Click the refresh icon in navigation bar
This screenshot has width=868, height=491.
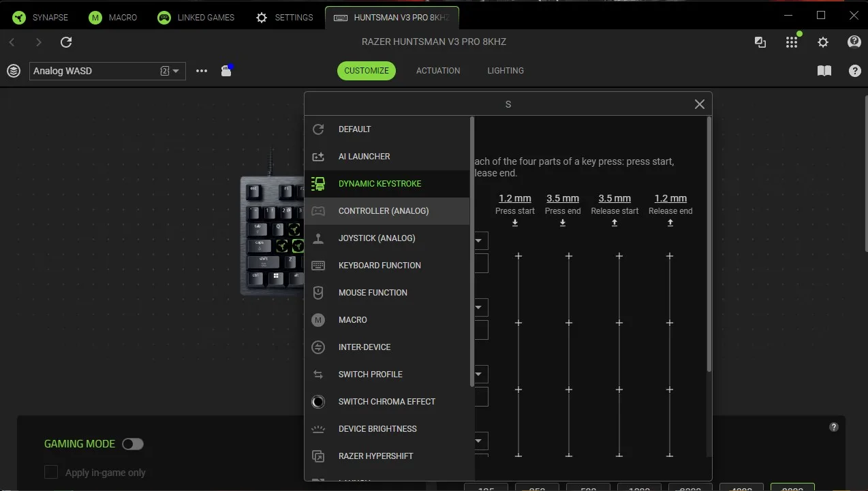click(x=66, y=42)
